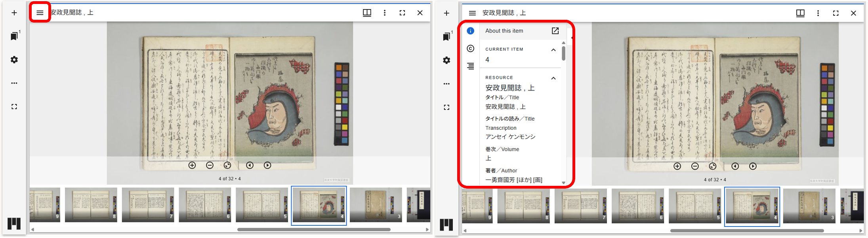The image size is (868, 238).
Task: Select thumbnail 8 in left viewer strip
Action: [x=91, y=205]
